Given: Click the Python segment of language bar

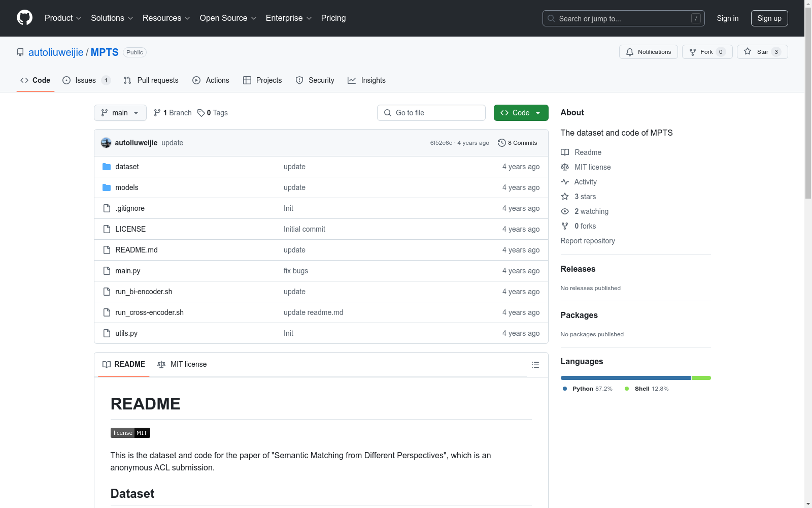Looking at the screenshot, I should click(x=626, y=378).
